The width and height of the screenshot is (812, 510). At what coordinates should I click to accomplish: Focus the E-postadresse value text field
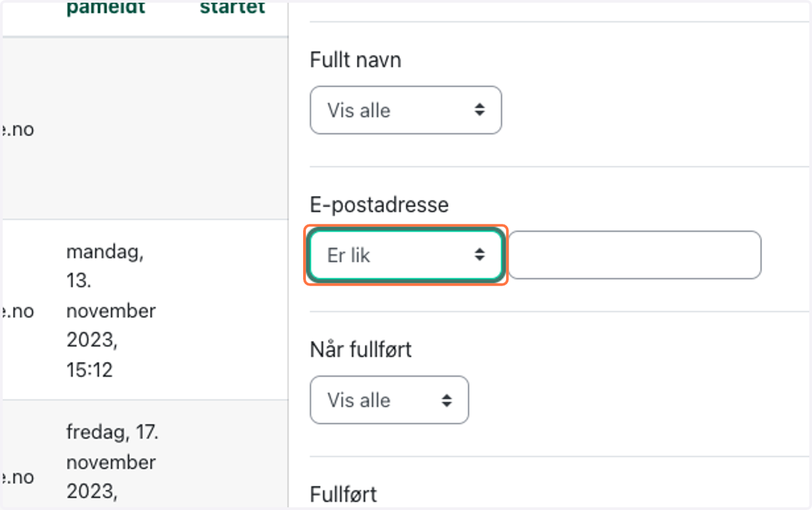(x=635, y=255)
